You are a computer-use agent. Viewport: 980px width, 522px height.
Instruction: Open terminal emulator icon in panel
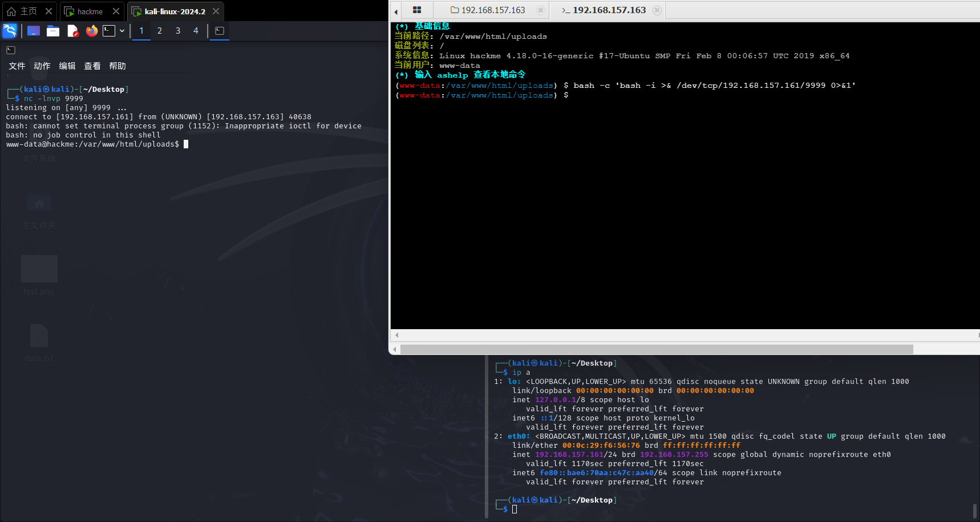tap(109, 31)
